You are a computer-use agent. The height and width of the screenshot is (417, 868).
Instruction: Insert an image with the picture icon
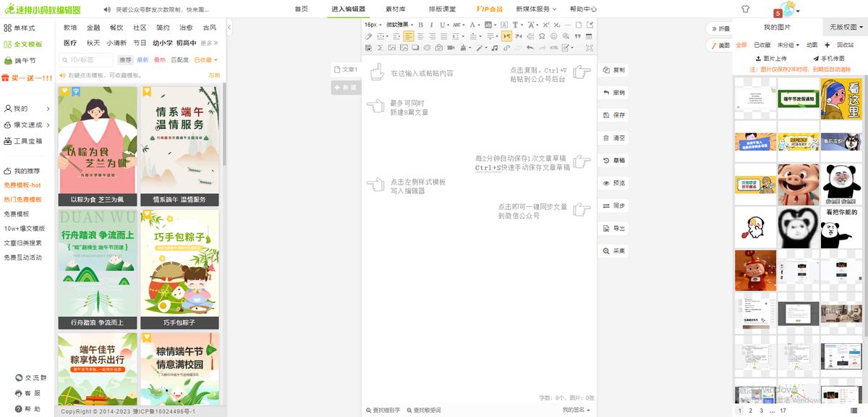(391, 49)
